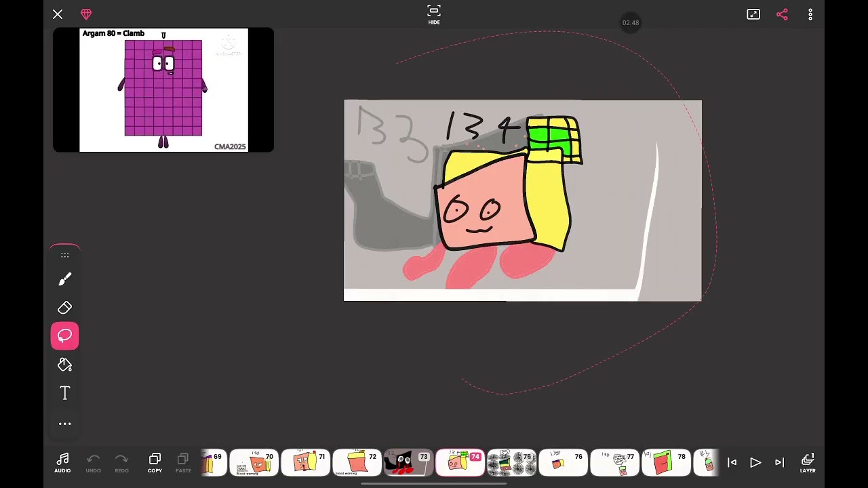Screen dimensions: 868x488
Task: Select frame 72 in the timeline
Action: [x=357, y=463]
